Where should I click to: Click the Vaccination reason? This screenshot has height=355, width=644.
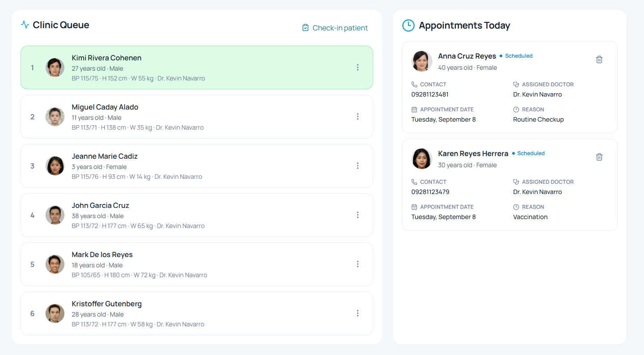click(x=530, y=217)
